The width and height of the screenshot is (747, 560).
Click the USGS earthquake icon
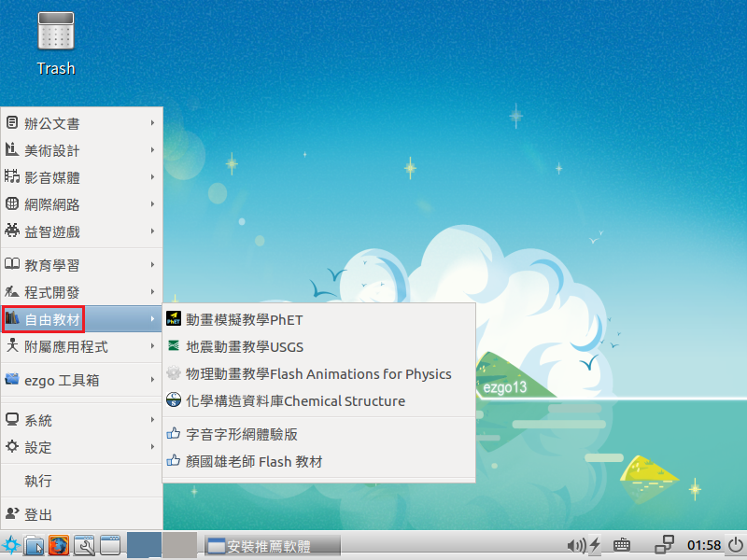174,345
